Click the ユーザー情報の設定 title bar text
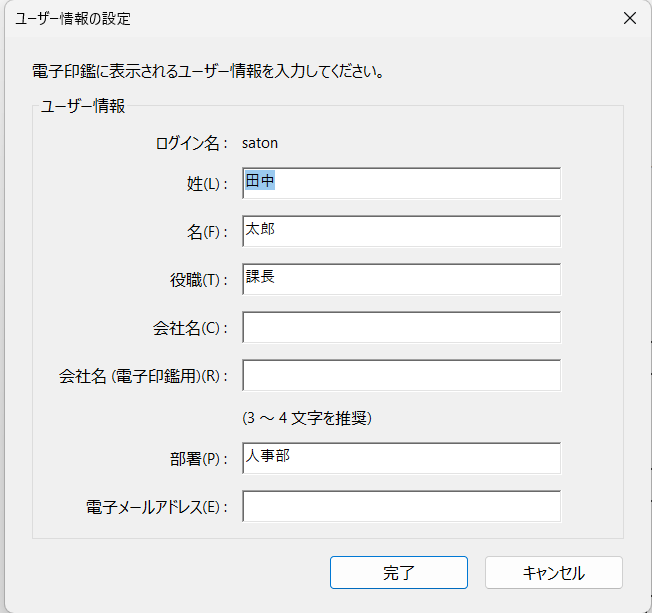The image size is (652, 613). pyautogui.click(x=72, y=18)
